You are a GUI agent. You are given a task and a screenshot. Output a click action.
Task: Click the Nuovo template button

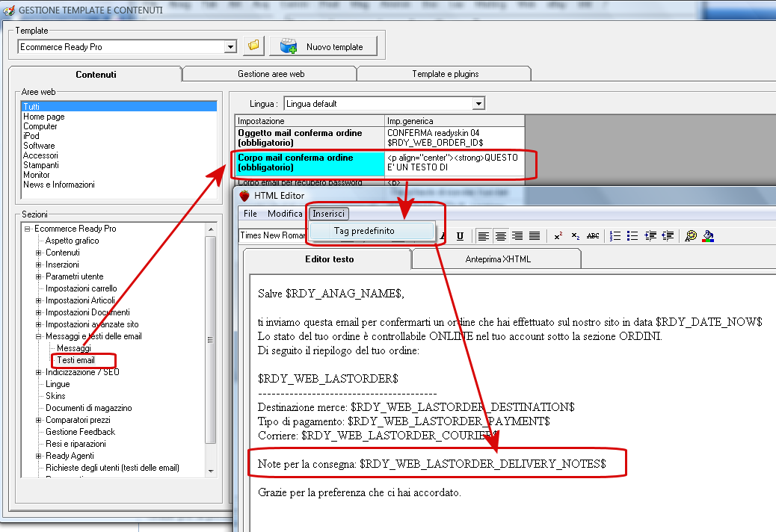click(x=323, y=46)
